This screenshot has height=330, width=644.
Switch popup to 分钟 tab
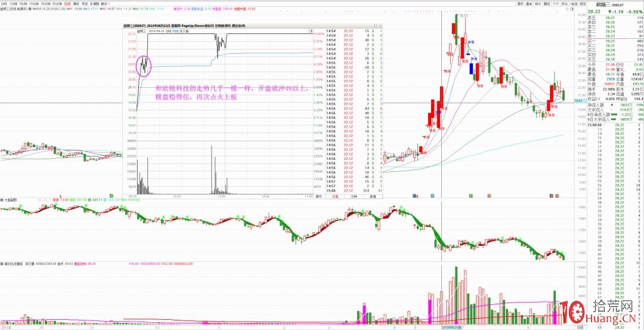coord(354,196)
